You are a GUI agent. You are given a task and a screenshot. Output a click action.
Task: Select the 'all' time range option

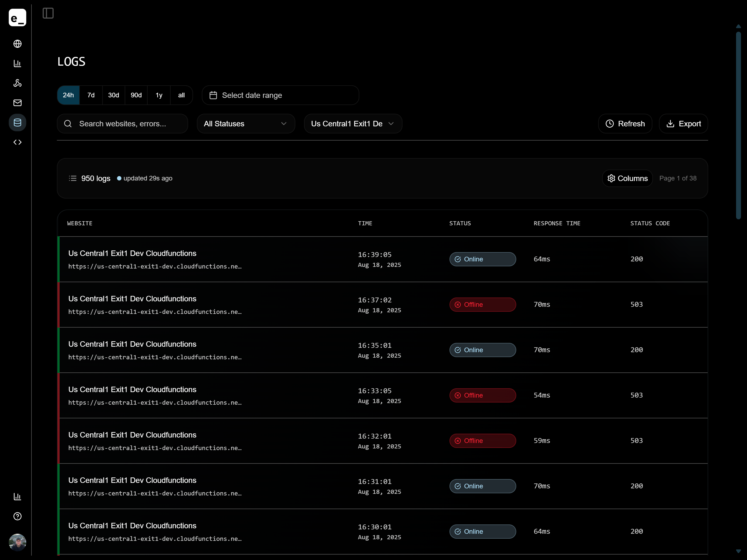coord(181,95)
